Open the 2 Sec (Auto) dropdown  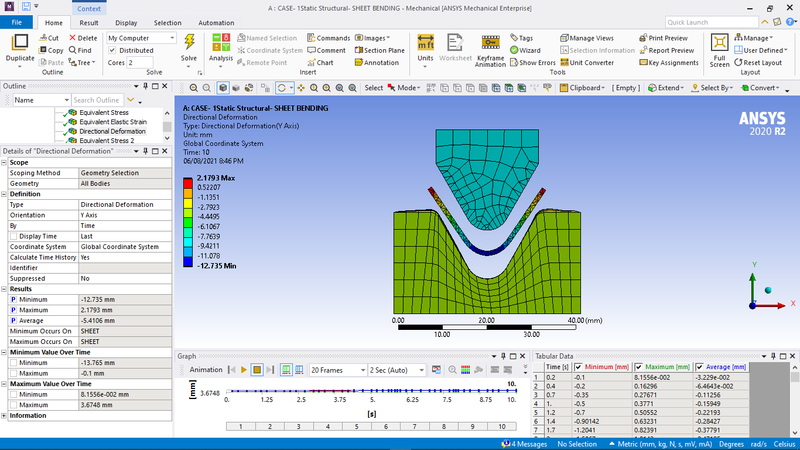[397, 370]
